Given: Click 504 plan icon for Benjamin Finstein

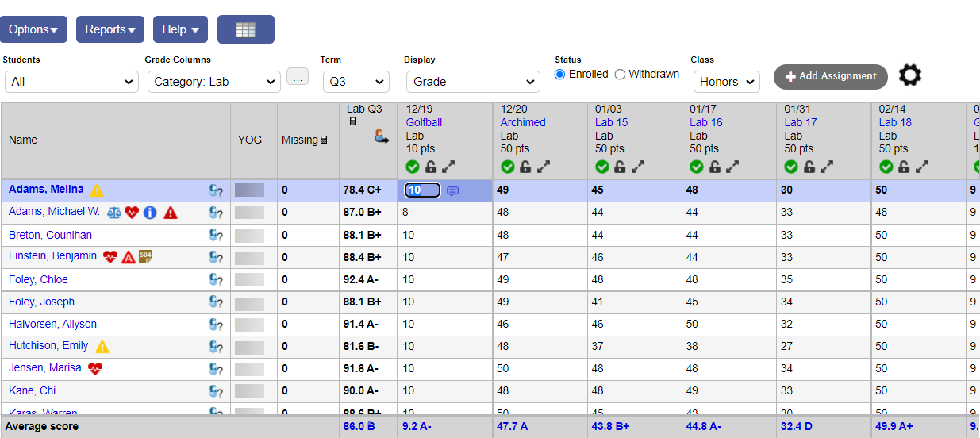Looking at the screenshot, I should [145, 256].
